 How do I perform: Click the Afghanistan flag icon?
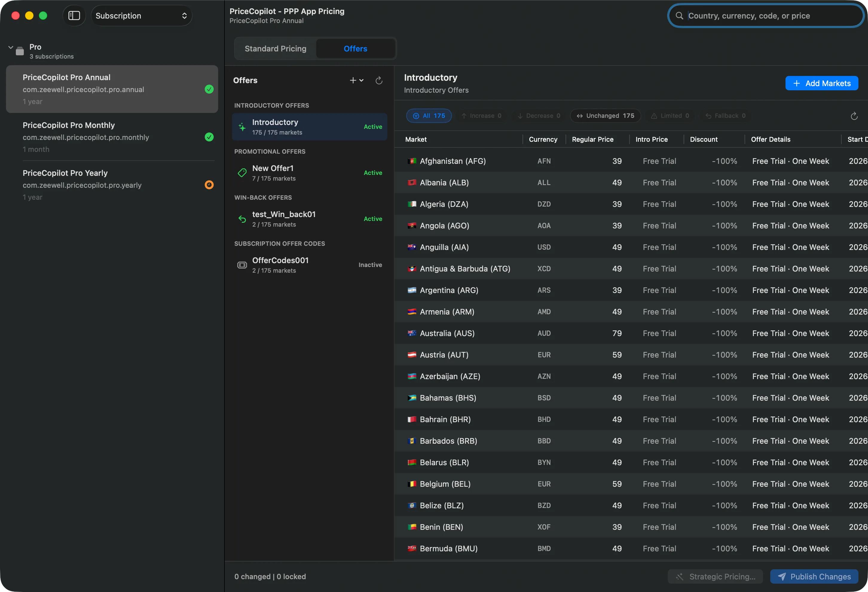(x=412, y=161)
